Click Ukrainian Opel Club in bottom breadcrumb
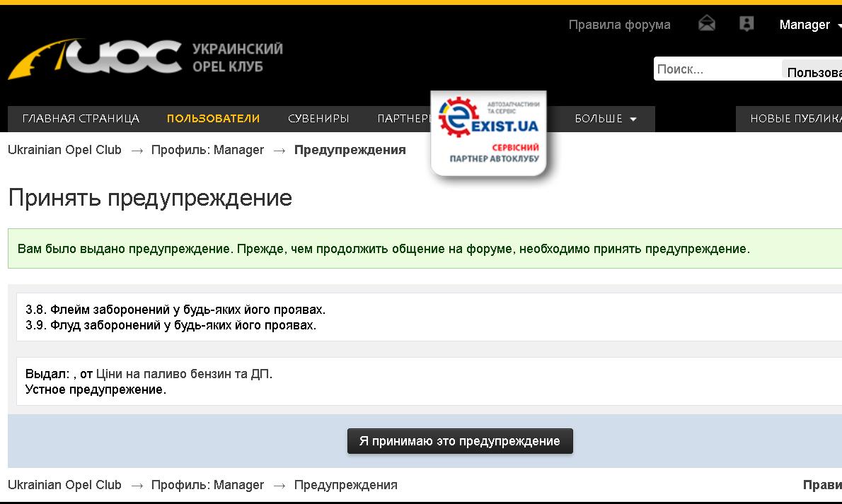 pos(64,485)
